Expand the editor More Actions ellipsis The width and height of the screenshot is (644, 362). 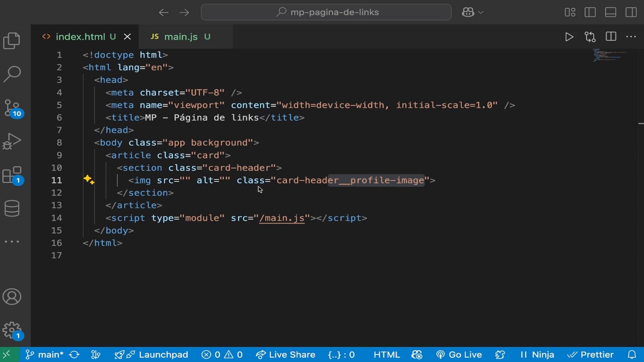tap(631, 37)
